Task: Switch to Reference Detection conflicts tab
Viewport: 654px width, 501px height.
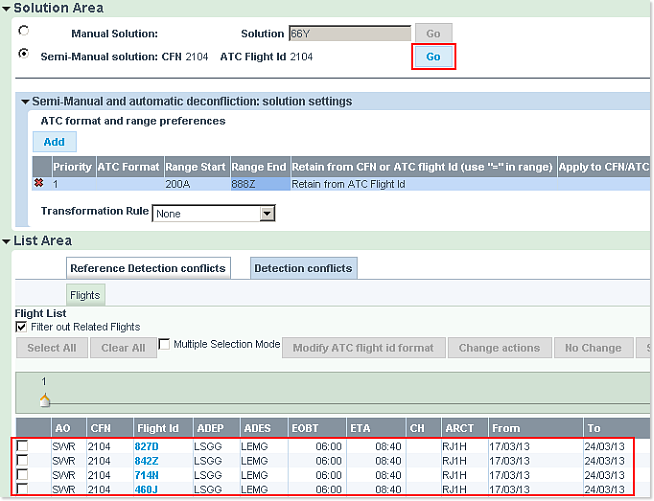Action: (148, 268)
